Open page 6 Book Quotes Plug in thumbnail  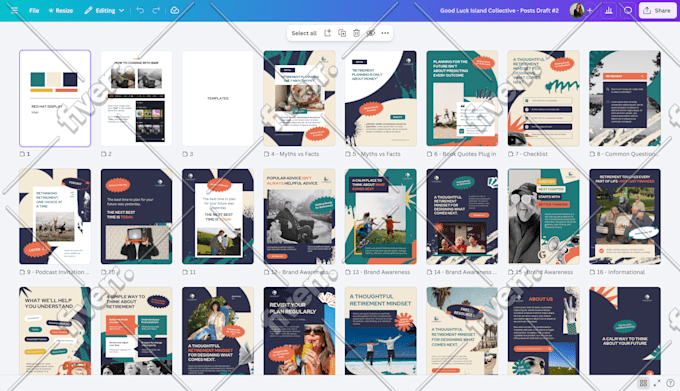point(462,98)
